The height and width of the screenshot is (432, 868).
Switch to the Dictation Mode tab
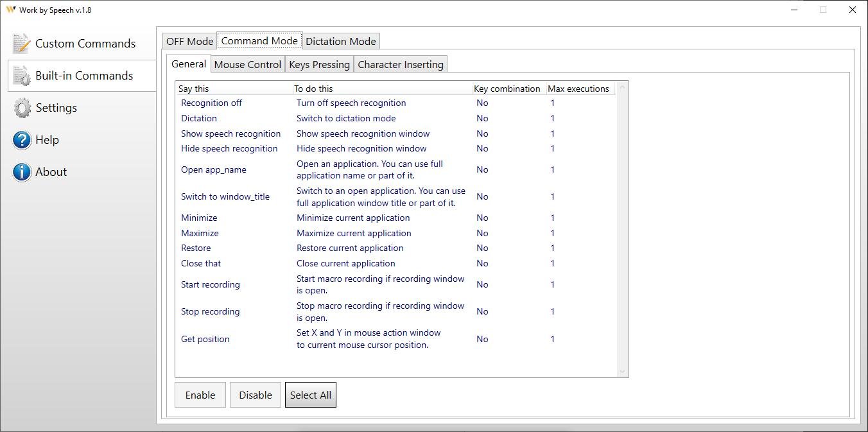coord(340,42)
